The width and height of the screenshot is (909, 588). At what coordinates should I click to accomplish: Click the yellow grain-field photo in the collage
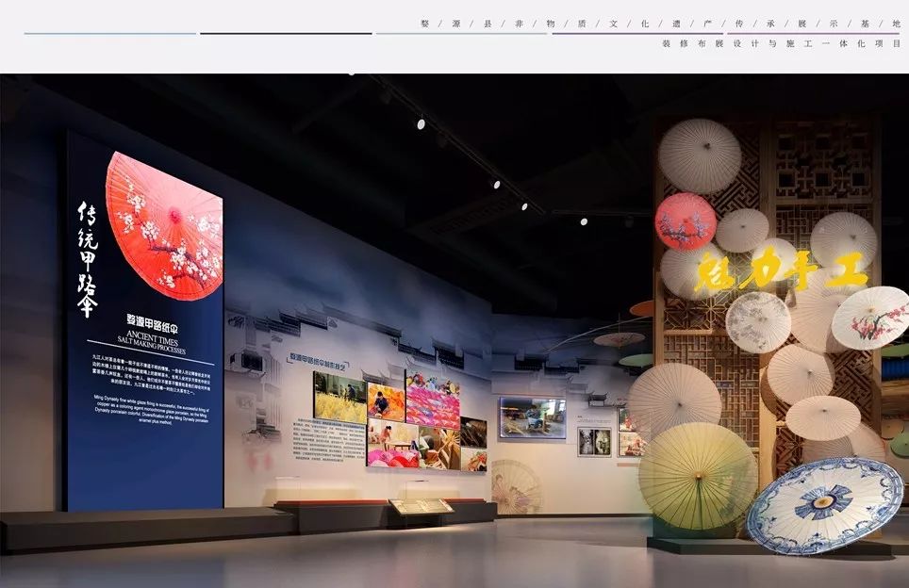point(339,398)
